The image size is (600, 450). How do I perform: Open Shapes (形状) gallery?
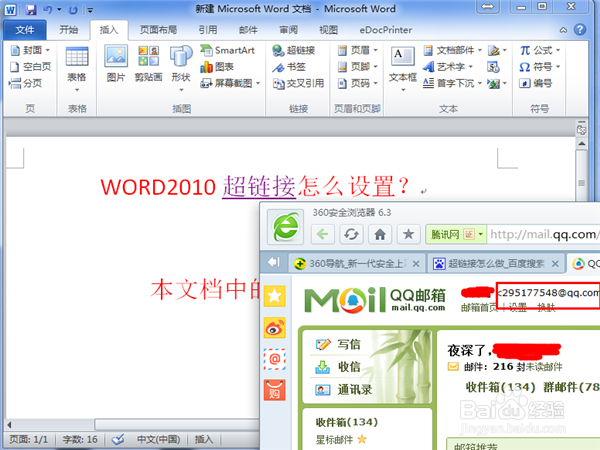point(181,68)
